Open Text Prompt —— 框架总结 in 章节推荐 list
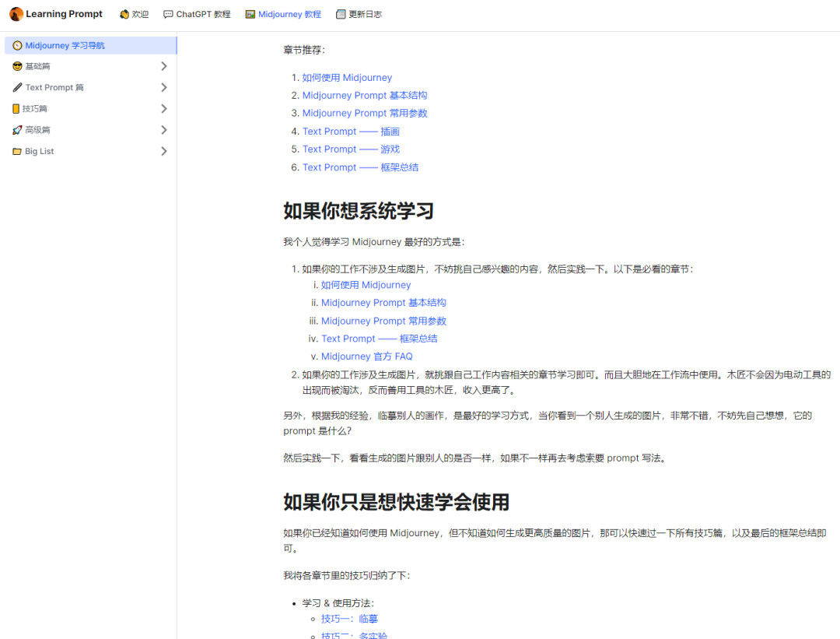Screen dimensions: 840x639 361,167
